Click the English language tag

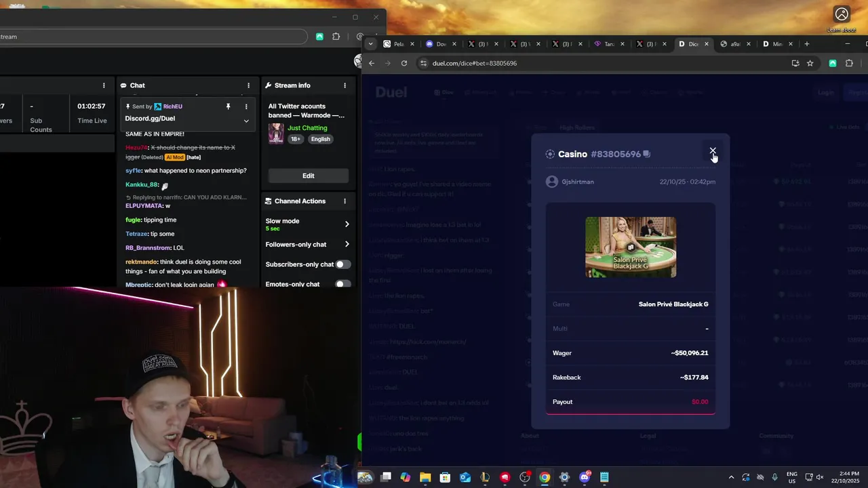tap(321, 139)
